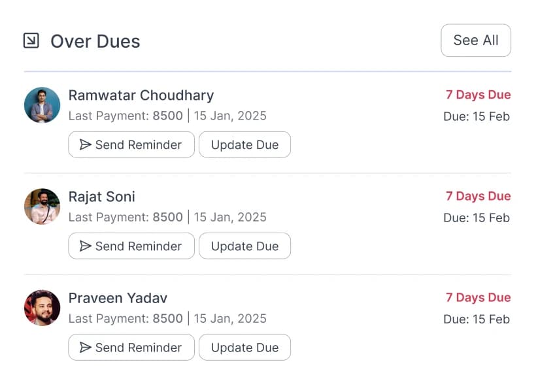This screenshot has width=536, height=392.
Task: Select the name Ramwatar Choudhary
Action: click(141, 95)
